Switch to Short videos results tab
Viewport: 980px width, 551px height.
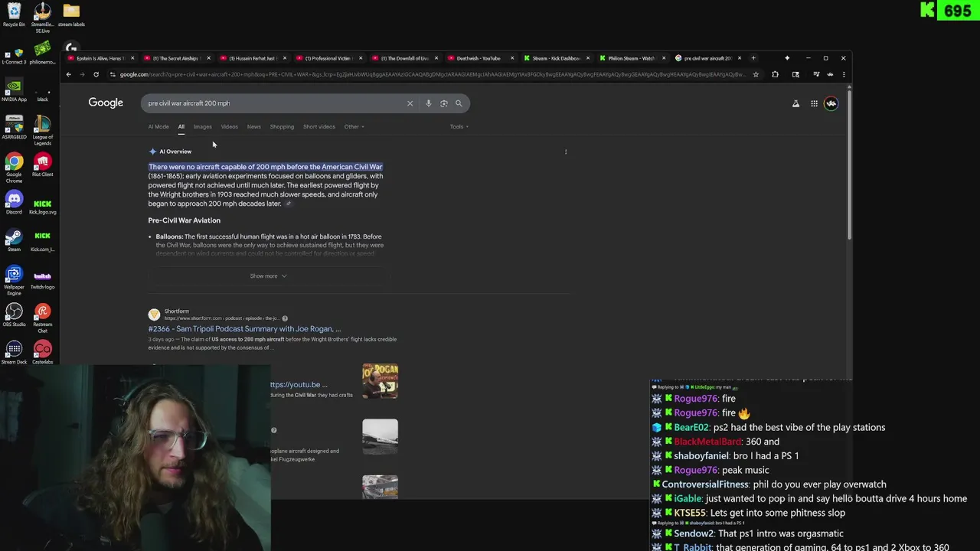point(318,126)
